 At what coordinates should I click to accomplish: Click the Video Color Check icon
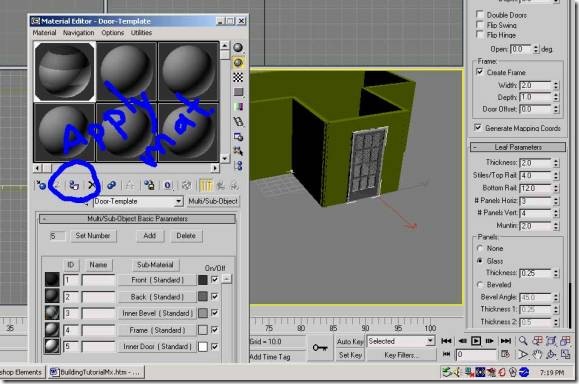pyautogui.click(x=238, y=107)
